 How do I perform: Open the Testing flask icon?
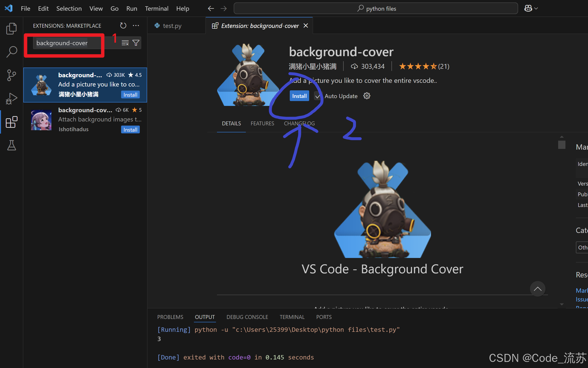click(11, 145)
